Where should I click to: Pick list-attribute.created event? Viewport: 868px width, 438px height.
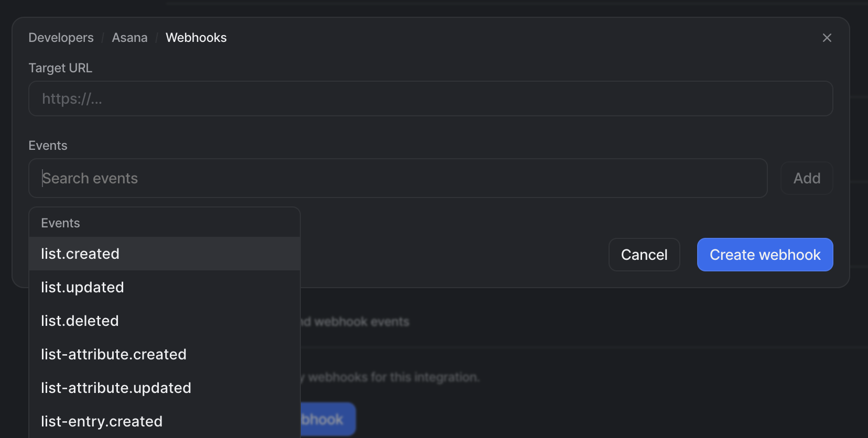pos(165,354)
